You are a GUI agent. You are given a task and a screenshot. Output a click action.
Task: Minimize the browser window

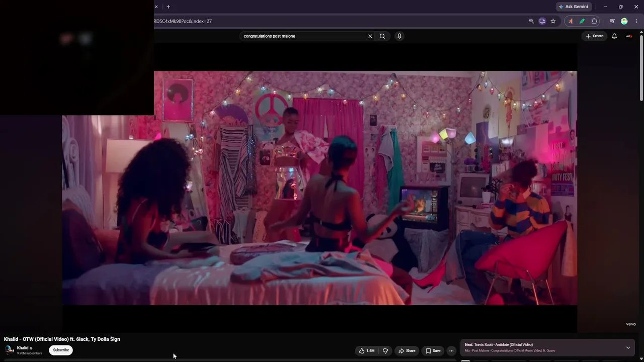click(x=605, y=7)
